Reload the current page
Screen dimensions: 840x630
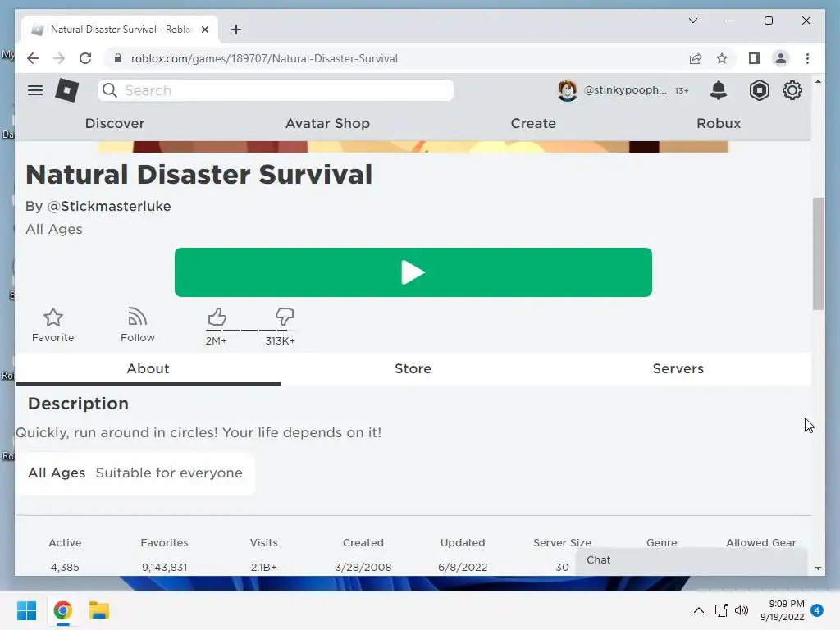85,58
